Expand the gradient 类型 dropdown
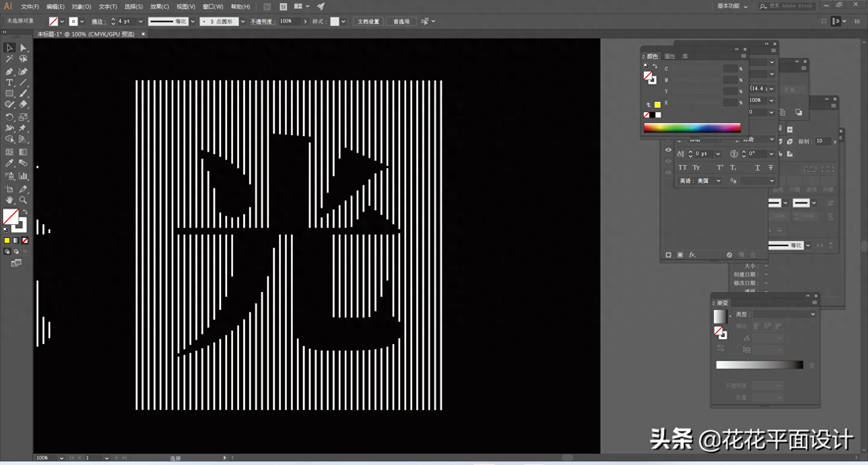 pyautogui.click(x=784, y=314)
